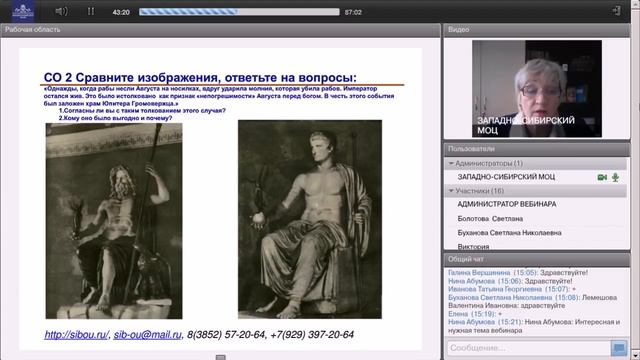Click the total duration 87:02 label
Image resolution: width=640 pixels, height=360 pixels.
(353, 12)
